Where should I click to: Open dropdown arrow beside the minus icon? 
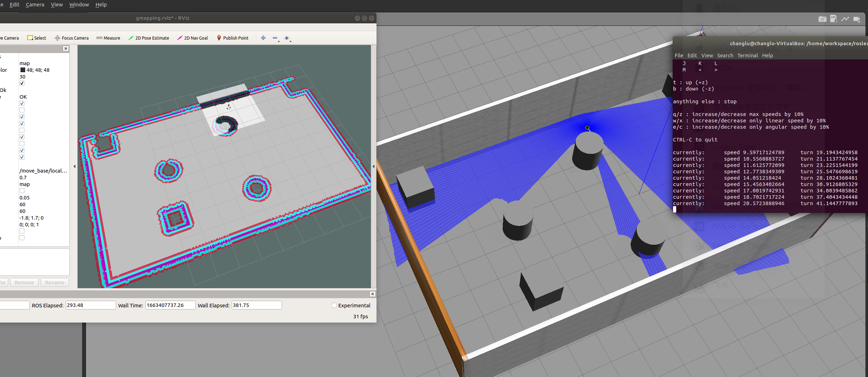279,41
